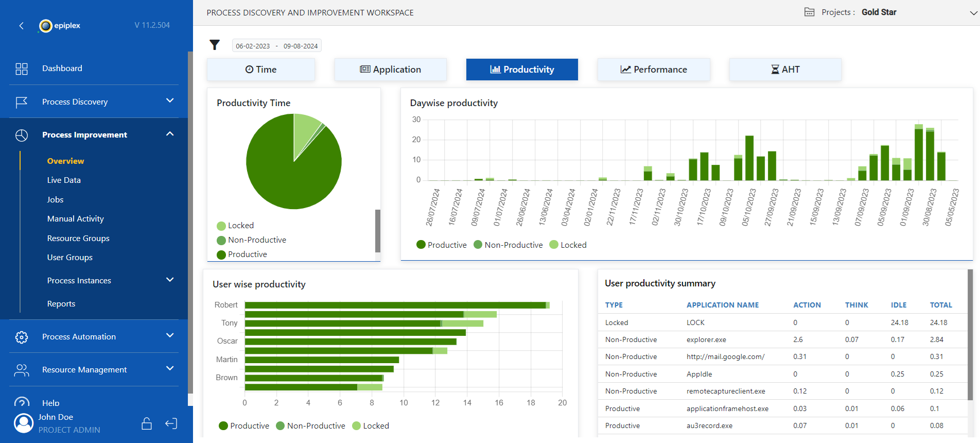Sort by ACTION column header

click(807, 305)
